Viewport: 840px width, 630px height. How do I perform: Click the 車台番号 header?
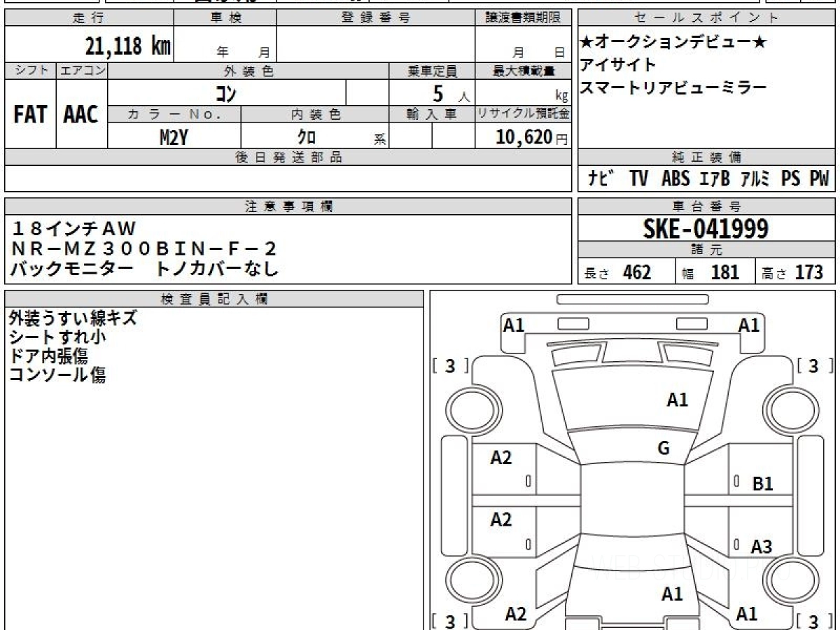(x=706, y=206)
